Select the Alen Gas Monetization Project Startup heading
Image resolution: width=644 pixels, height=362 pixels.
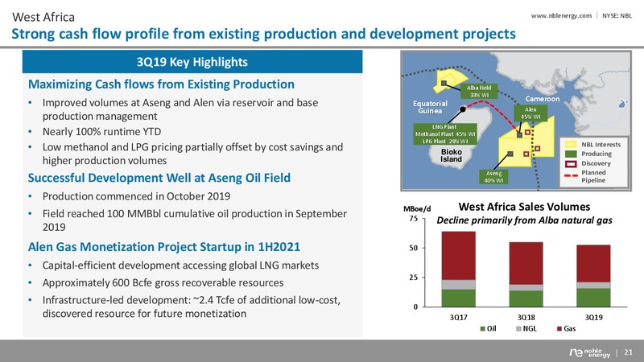tap(164, 247)
